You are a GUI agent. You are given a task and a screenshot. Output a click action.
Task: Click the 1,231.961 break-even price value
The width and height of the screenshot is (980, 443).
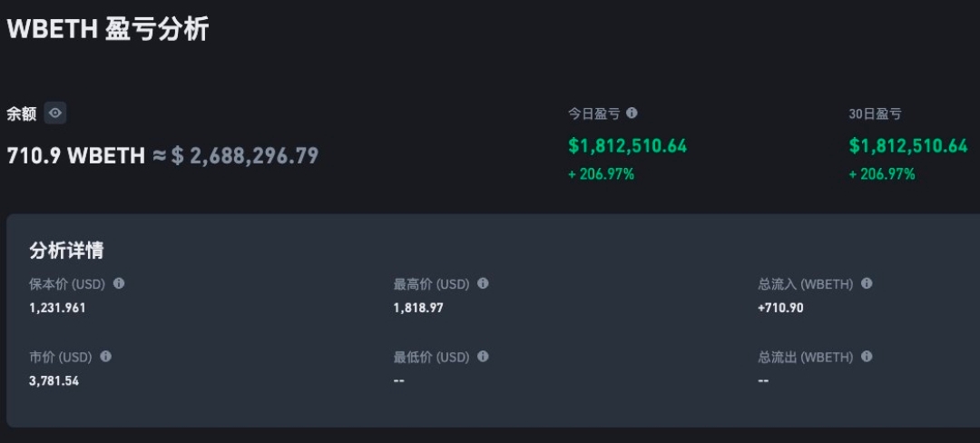coord(57,308)
